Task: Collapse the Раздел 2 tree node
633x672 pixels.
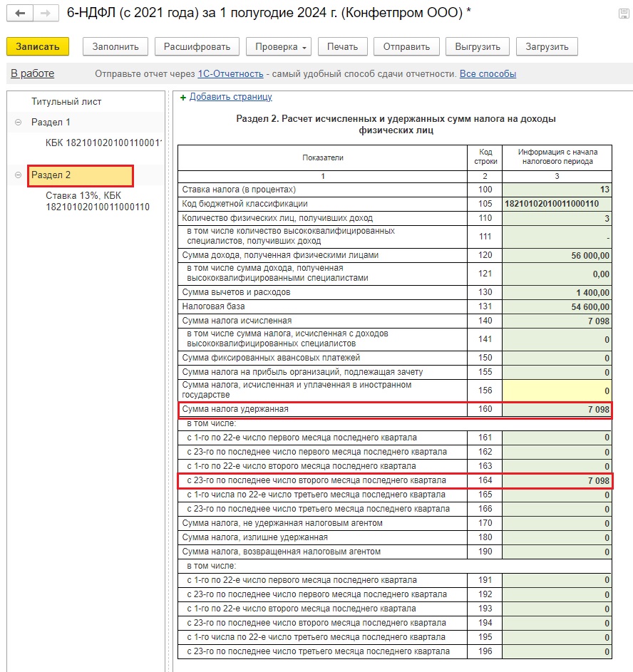Action: (18, 175)
